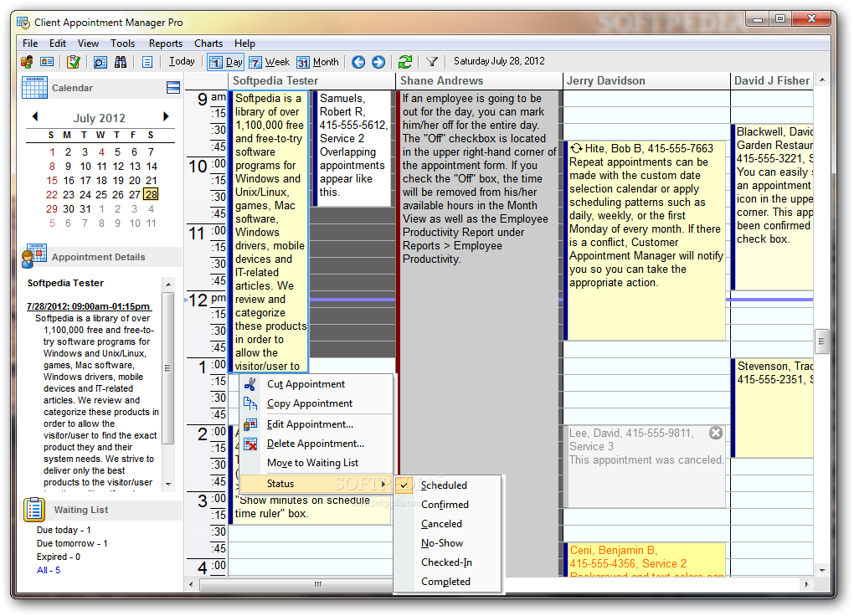Switch to Day view
The height and width of the screenshot is (616, 854).
tap(225, 62)
